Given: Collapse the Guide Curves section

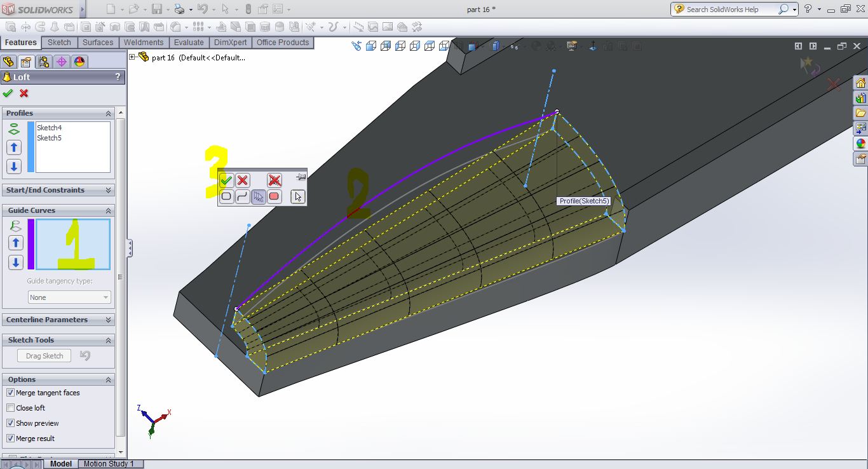Looking at the screenshot, I should point(108,210).
